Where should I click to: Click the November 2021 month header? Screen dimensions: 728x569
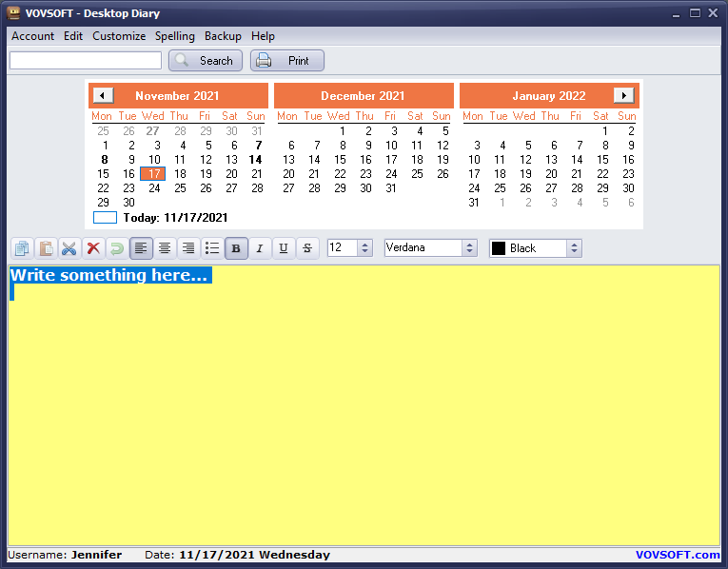pyautogui.click(x=177, y=96)
